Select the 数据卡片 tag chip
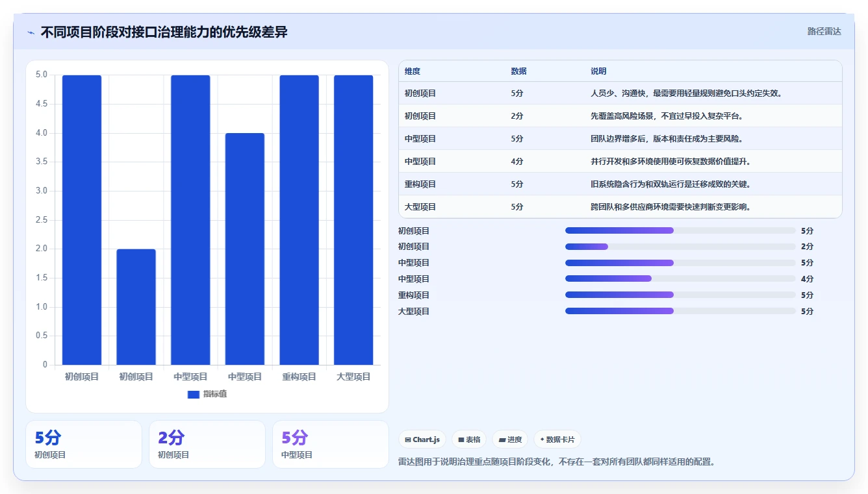Viewport: 868px width, 494px height. pyautogui.click(x=557, y=439)
